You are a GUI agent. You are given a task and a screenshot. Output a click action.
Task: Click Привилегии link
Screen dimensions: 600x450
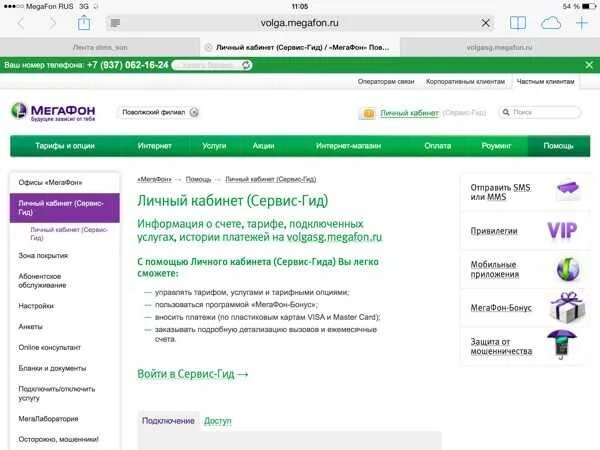[x=494, y=231]
